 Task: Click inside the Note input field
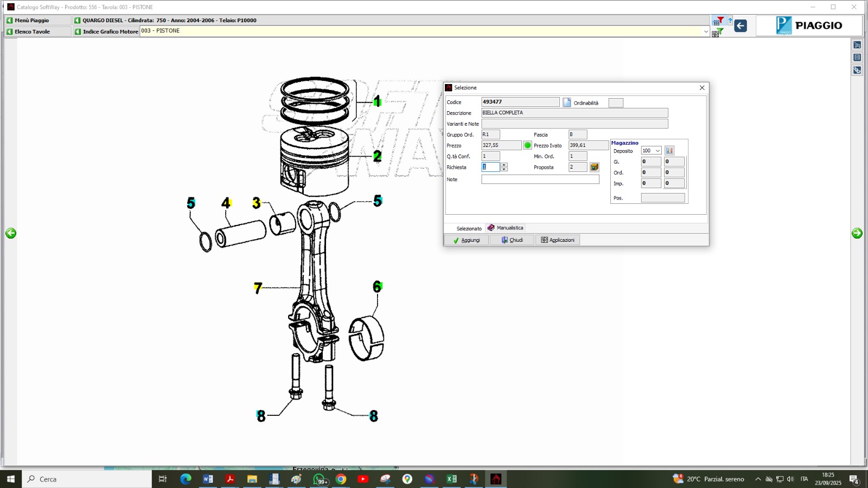[540, 179]
